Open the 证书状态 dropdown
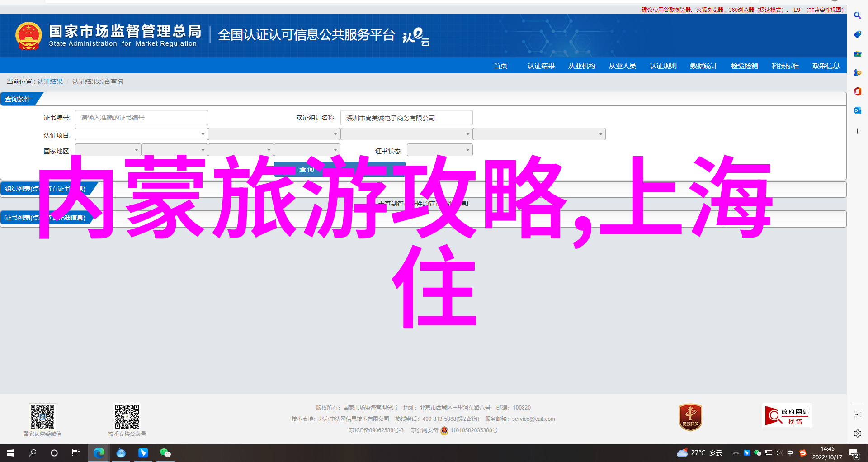Viewport: 868px width, 462px height. coord(439,150)
